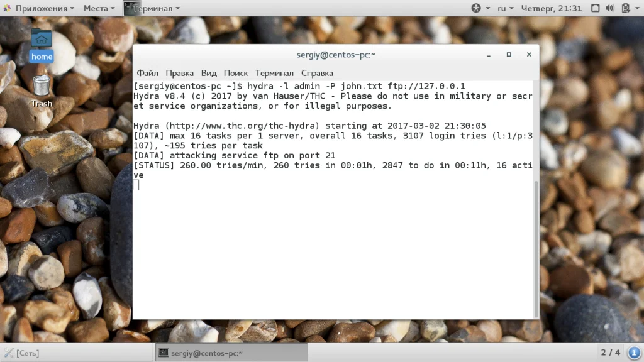Click the network tools icon beside [Сеть]
This screenshot has width=644, height=362.
(9, 353)
